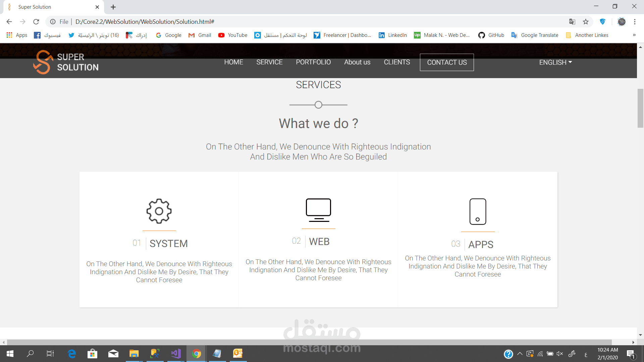The height and width of the screenshot is (362, 644).
Task: Click the translate page icon in address bar
Action: [x=572, y=22]
